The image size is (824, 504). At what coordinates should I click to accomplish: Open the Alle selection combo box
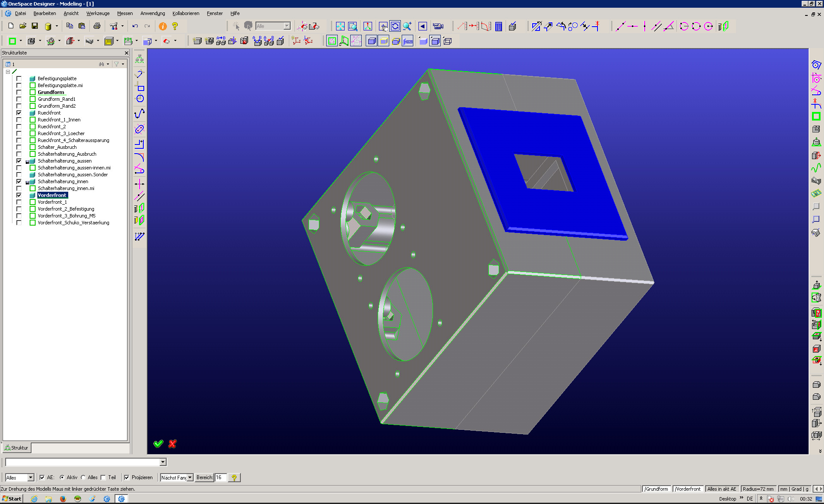pos(287,26)
